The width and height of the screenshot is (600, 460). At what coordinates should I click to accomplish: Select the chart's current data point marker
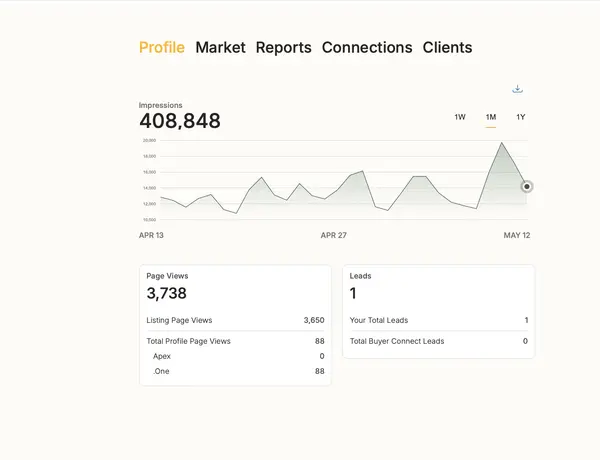point(527,186)
